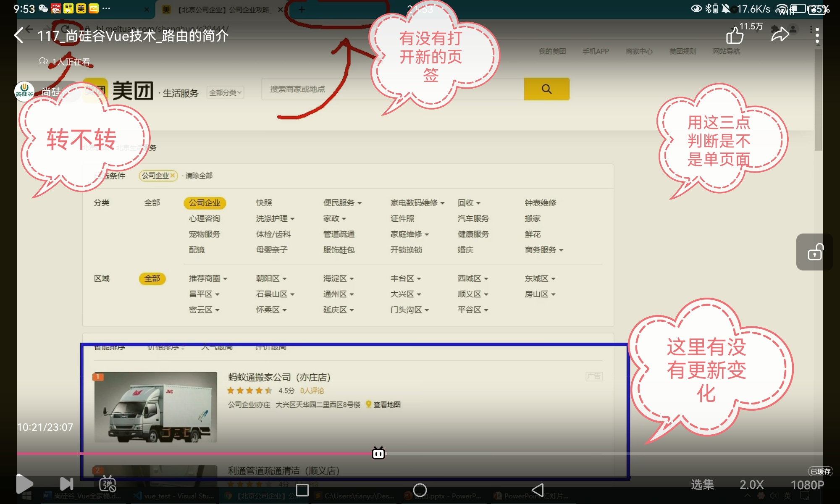Image resolution: width=840 pixels, height=504 pixels.
Task: Tap the share arrow icon
Action: point(780,35)
